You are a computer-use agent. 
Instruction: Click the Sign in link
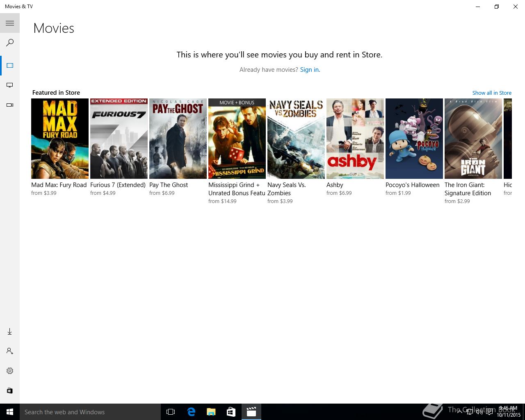(x=310, y=70)
